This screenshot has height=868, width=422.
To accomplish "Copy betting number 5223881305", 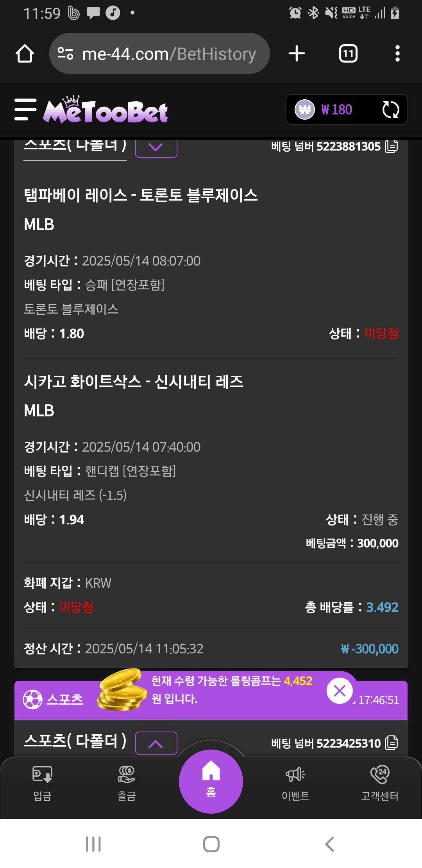I will tap(392, 146).
